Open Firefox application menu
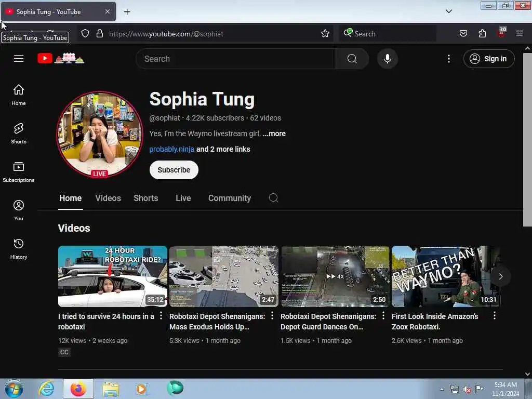The width and height of the screenshot is (532, 399). click(x=519, y=34)
